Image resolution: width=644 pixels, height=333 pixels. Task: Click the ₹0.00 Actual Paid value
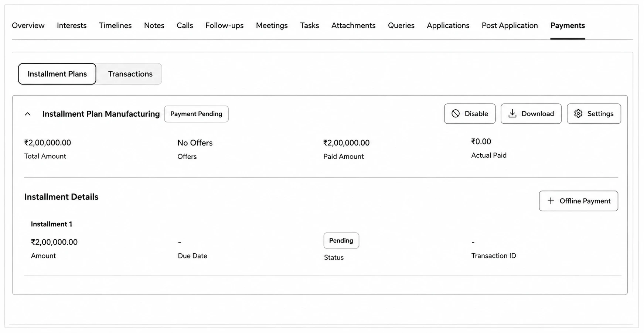click(x=481, y=141)
